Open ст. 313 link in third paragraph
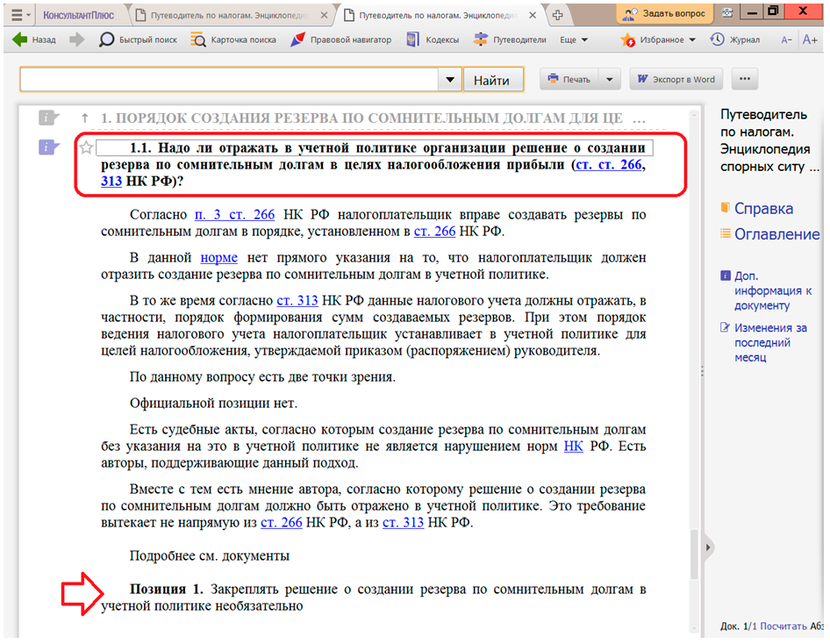This screenshot has height=644, width=830. (297, 301)
